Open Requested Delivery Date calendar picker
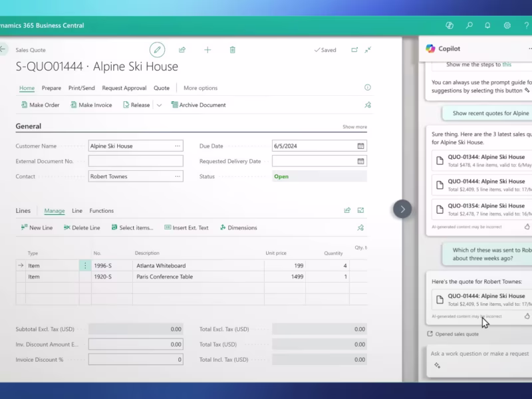The height and width of the screenshot is (399, 532). (x=360, y=161)
